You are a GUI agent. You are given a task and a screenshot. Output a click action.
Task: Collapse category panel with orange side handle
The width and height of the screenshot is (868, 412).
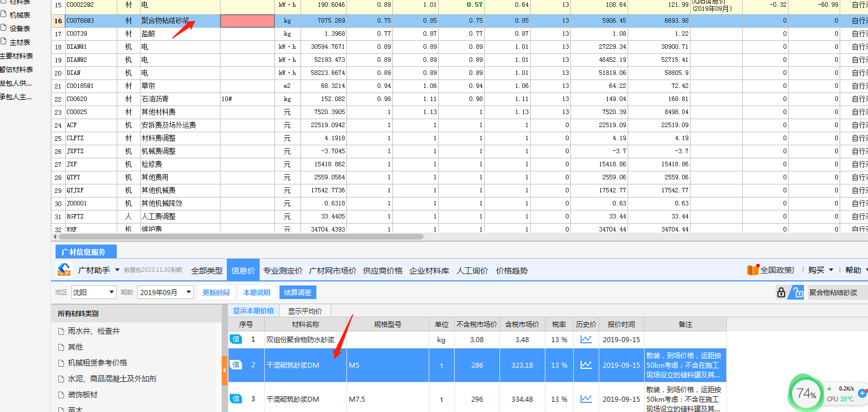(x=225, y=371)
